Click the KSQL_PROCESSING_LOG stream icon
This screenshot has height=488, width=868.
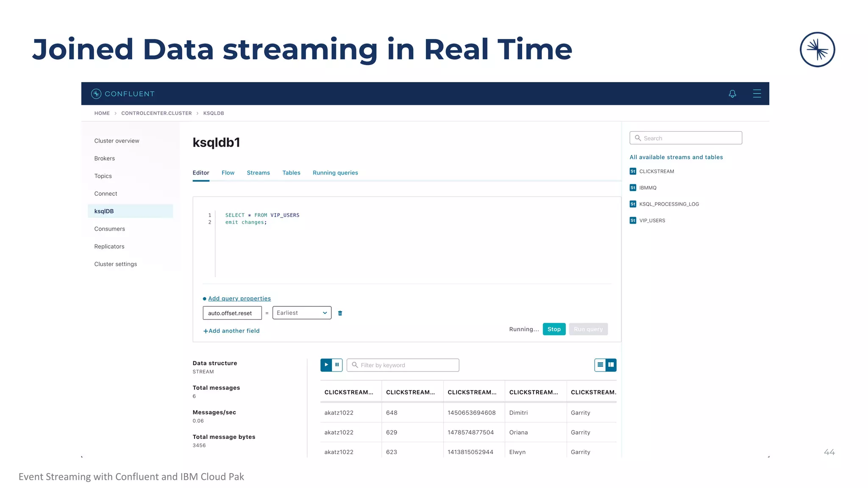[x=633, y=204]
